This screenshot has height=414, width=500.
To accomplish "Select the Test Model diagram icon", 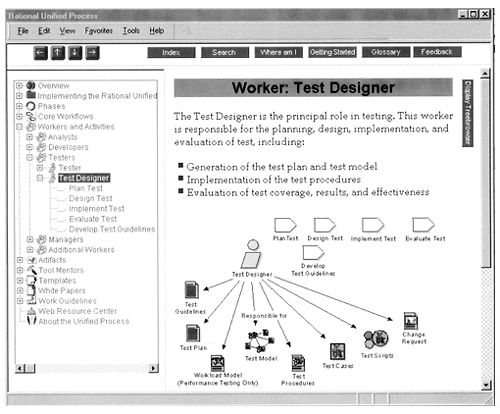I will point(260,341).
